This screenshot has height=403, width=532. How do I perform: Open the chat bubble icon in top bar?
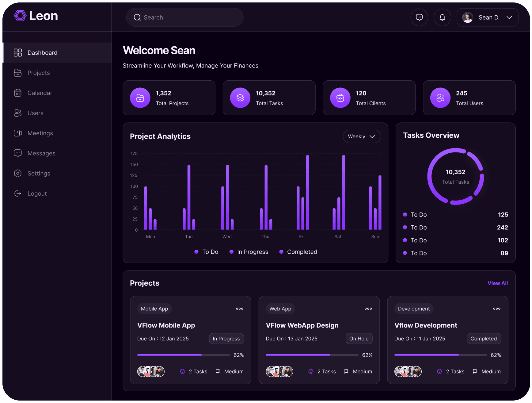[x=419, y=17]
